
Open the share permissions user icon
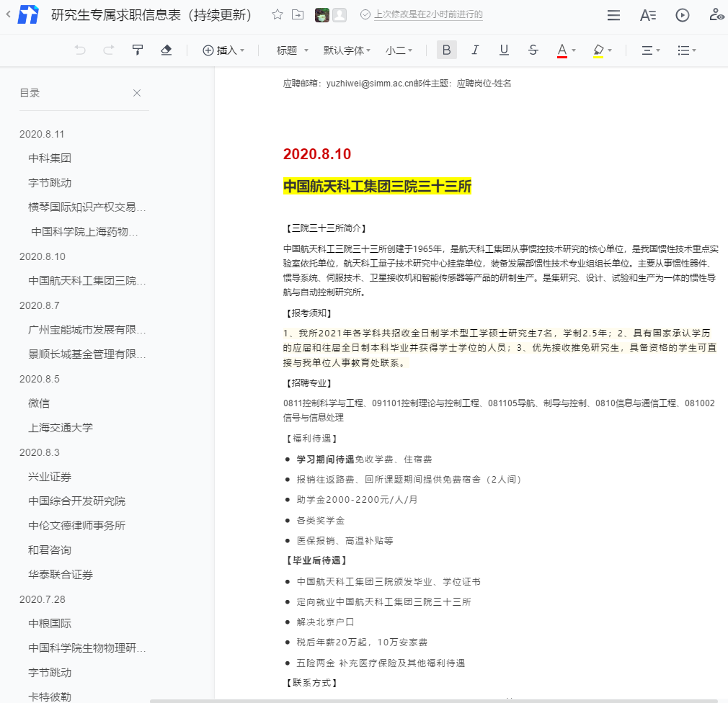(716, 15)
